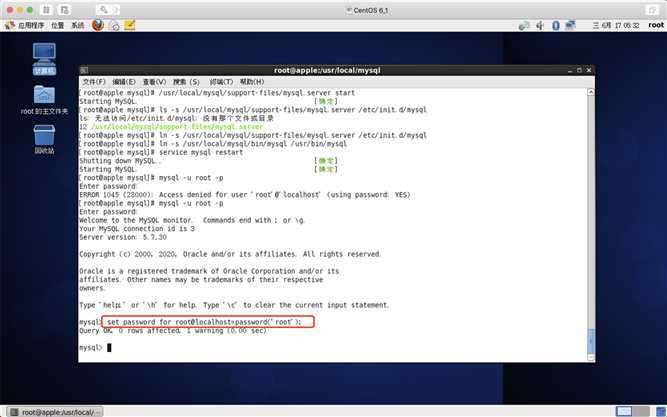The image size is (667, 417).
Task: Click the 'Server version: 5.7.30' line
Action: click(123, 237)
